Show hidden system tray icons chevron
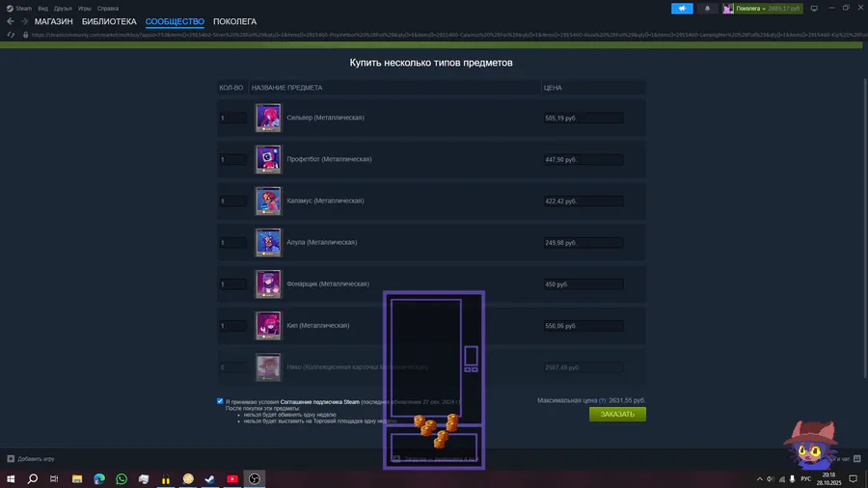This screenshot has height=488, width=868. [x=760, y=479]
